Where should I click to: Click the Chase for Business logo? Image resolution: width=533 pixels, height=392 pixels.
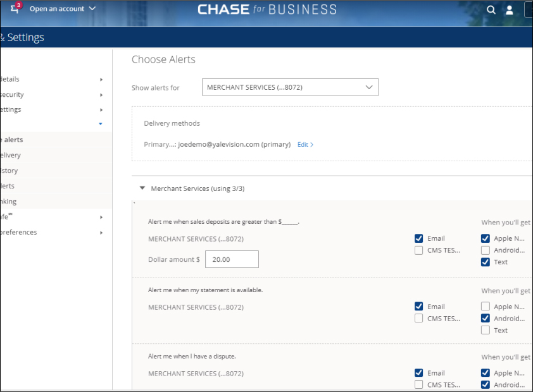(267, 9)
